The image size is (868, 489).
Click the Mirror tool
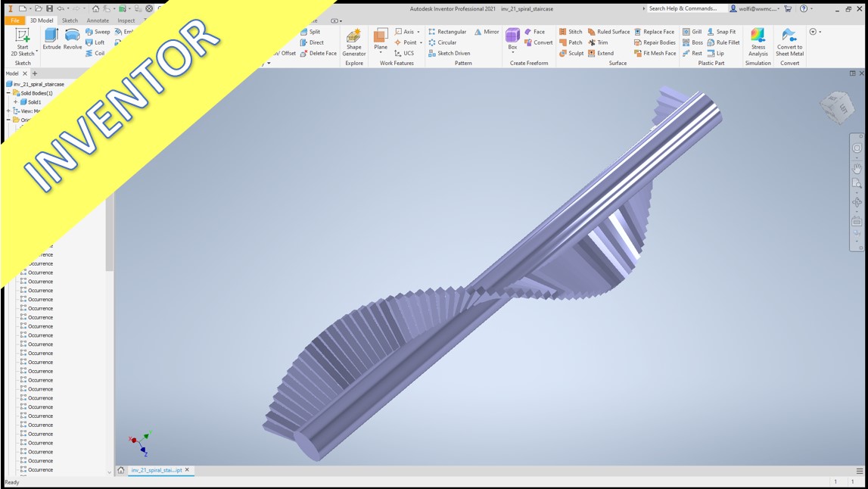click(x=487, y=32)
